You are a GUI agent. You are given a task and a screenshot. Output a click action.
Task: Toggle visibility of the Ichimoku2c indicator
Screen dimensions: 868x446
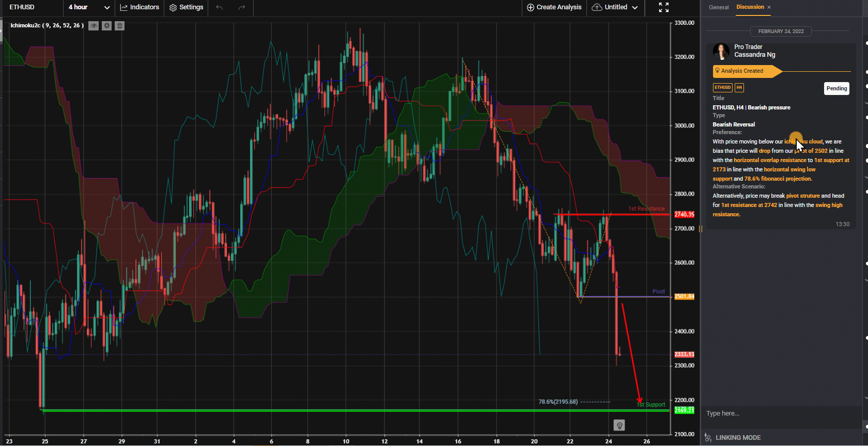click(x=94, y=26)
